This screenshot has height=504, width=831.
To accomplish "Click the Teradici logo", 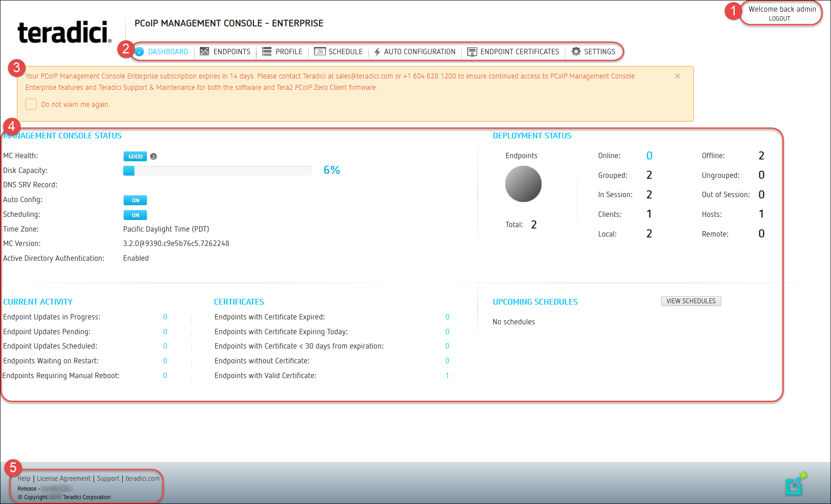I will pyautogui.click(x=65, y=32).
